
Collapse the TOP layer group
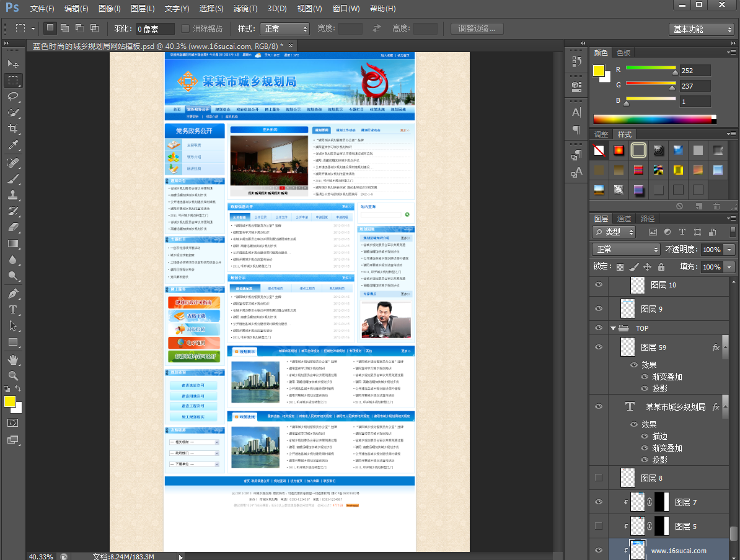tap(614, 328)
